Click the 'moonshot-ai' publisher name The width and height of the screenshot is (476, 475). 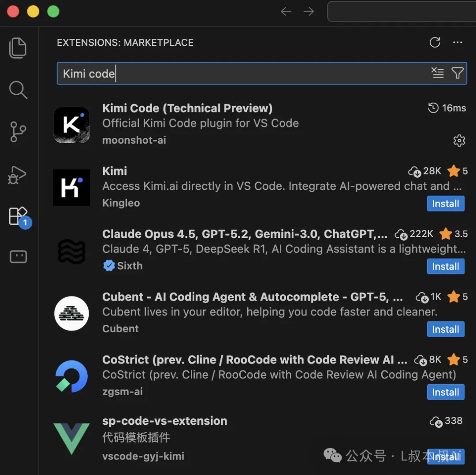[134, 140]
